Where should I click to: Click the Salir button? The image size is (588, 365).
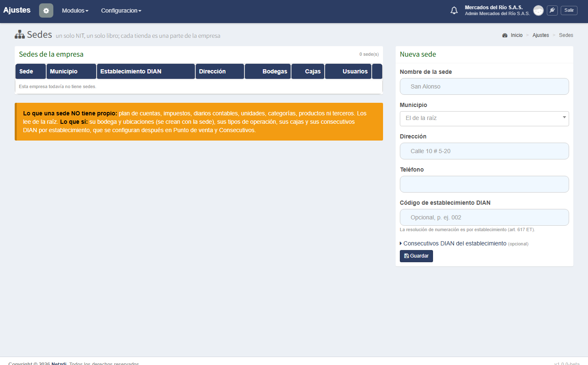tap(569, 10)
